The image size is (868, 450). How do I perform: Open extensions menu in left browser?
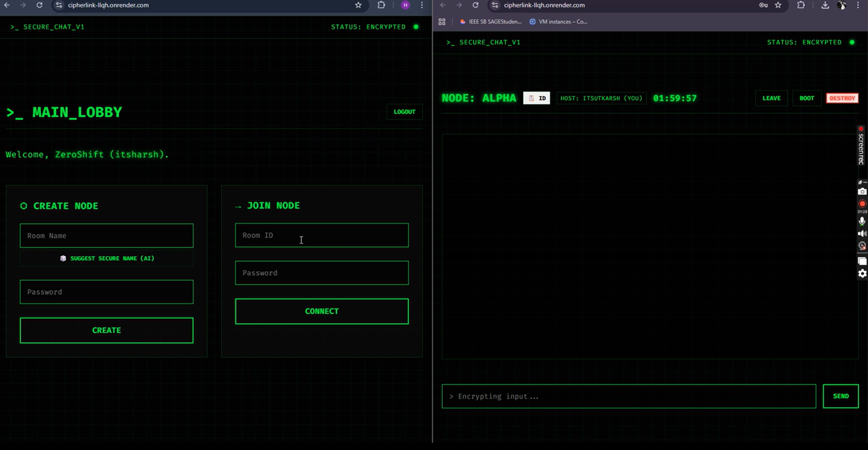coord(381,5)
